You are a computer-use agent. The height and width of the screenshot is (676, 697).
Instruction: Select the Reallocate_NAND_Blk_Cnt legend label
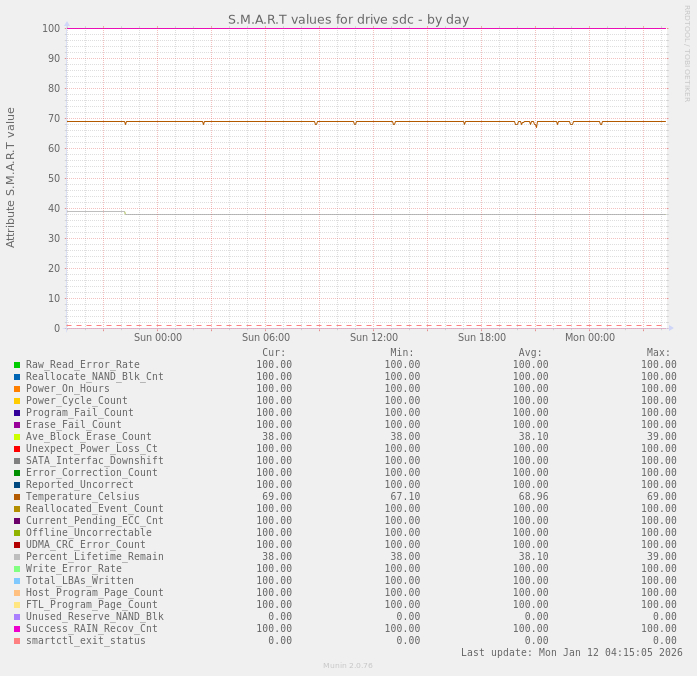(x=94, y=377)
